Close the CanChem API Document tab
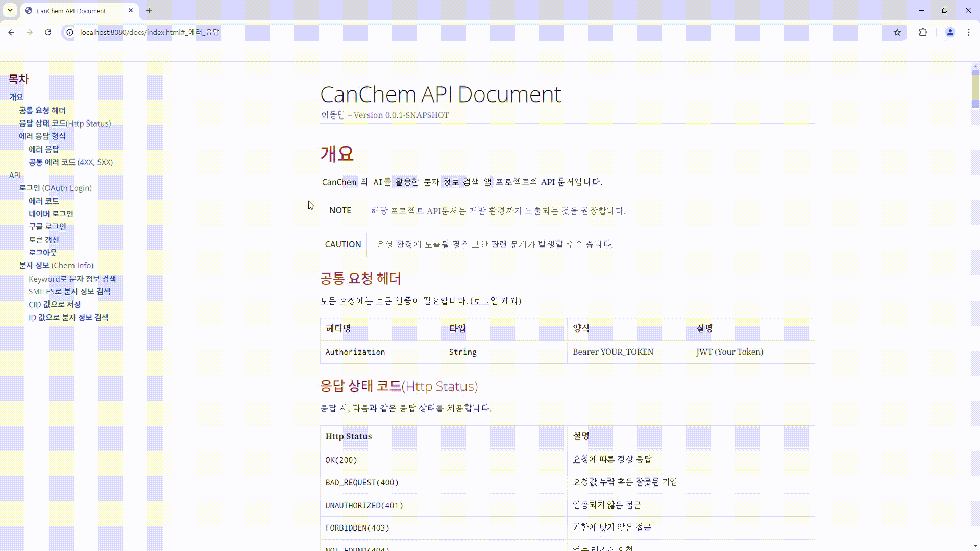Screen dimensions: 980x551 point(131,10)
